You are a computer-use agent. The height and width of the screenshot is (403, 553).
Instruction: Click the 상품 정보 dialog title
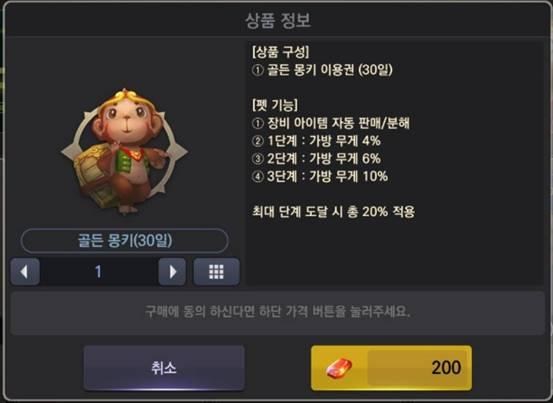(x=278, y=20)
